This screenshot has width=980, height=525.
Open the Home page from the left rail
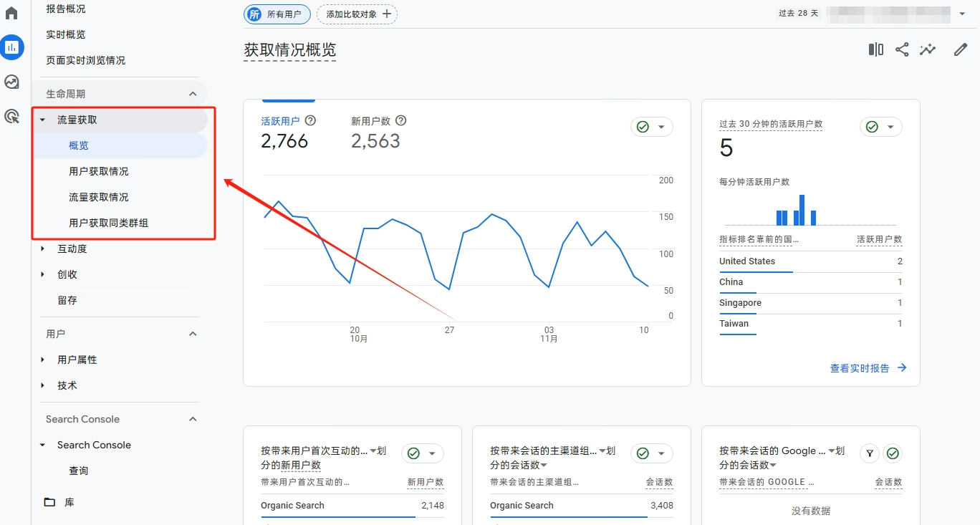tap(11, 11)
